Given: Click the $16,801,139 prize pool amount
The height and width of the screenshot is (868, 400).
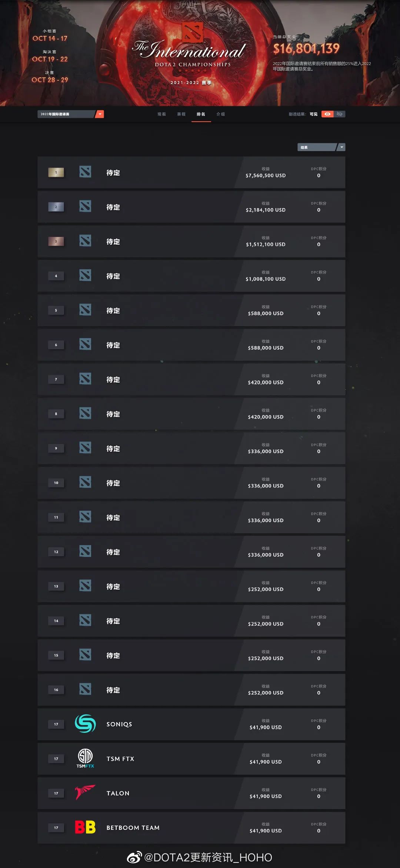Looking at the screenshot, I should pos(306,49).
